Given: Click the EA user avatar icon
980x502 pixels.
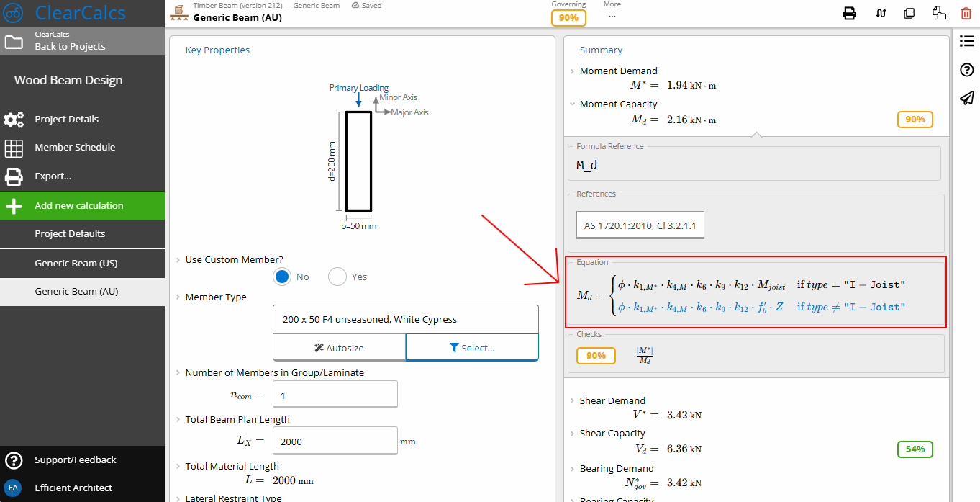Looking at the screenshot, I should click(x=12, y=488).
